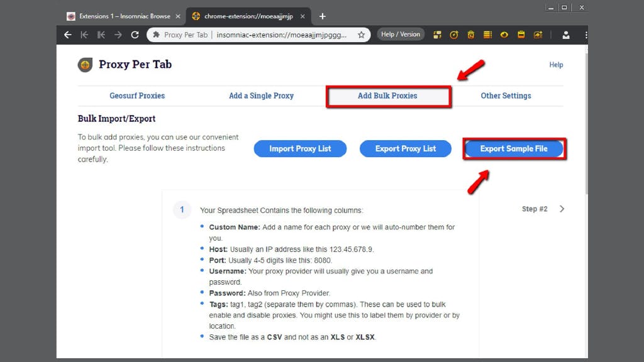Go to Step #2 with the chevron
The height and width of the screenshot is (362, 644).
562,209
